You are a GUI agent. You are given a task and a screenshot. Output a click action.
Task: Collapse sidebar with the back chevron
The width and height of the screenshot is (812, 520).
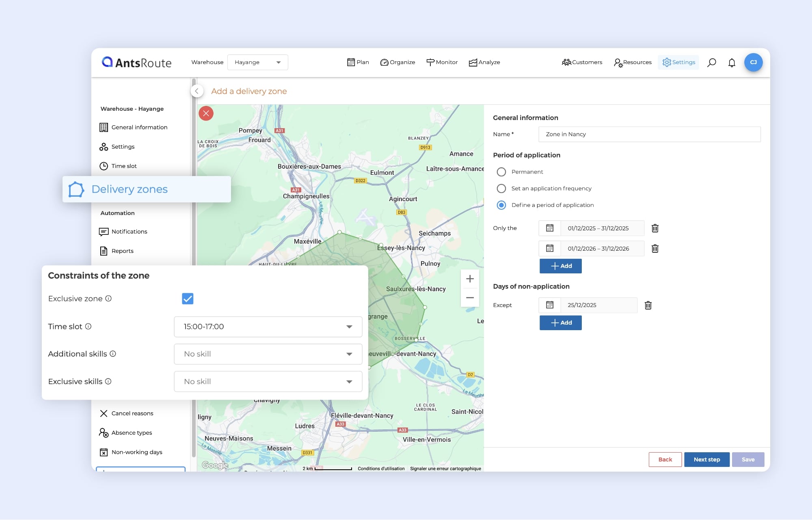coord(197,91)
